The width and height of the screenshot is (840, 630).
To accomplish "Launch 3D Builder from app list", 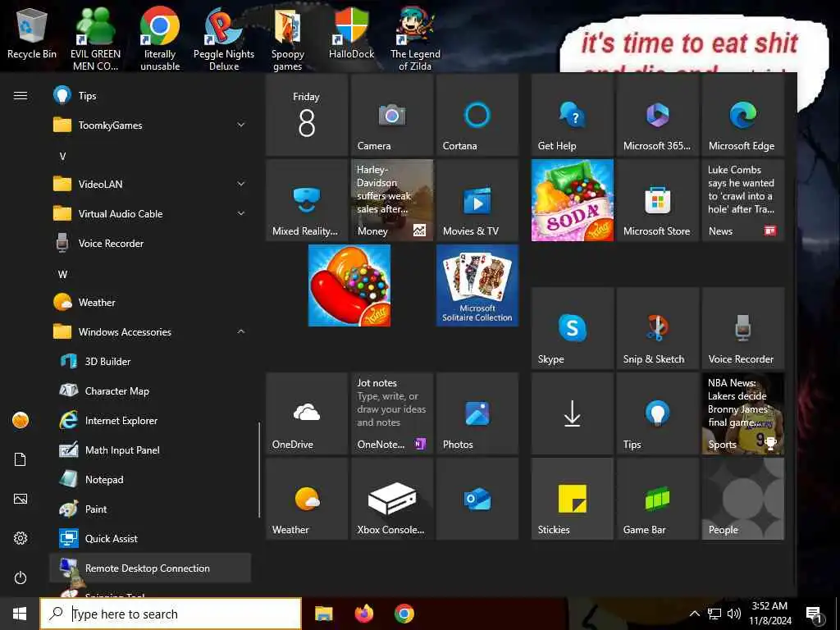I will (150, 362).
